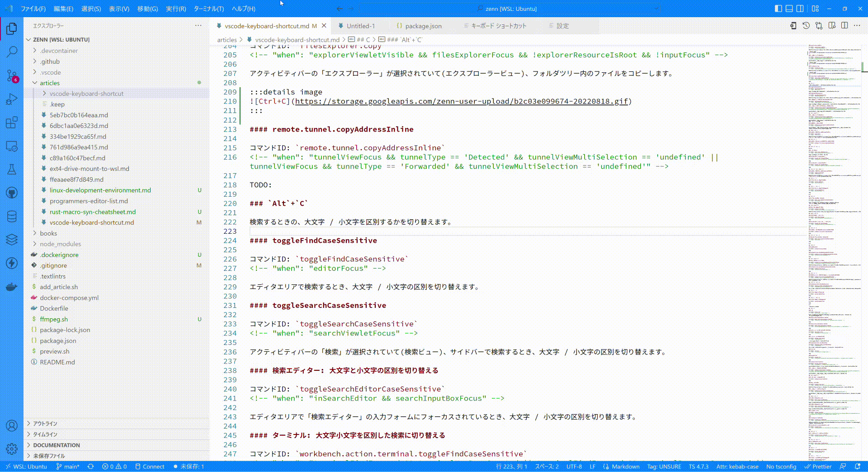868x472 pixels.
Task: Open preview to the side icon
Action: coord(832,26)
